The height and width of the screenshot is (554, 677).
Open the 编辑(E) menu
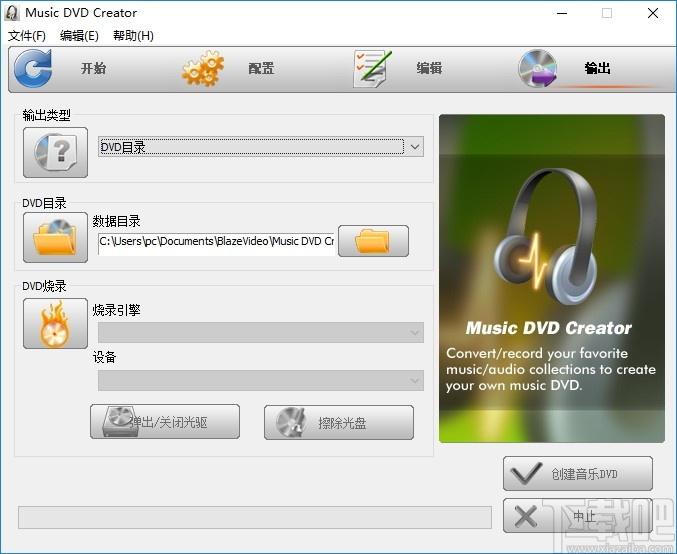79,36
